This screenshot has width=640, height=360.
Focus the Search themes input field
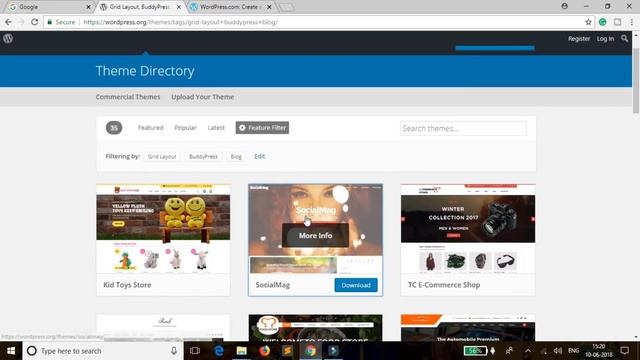click(x=463, y=129)
